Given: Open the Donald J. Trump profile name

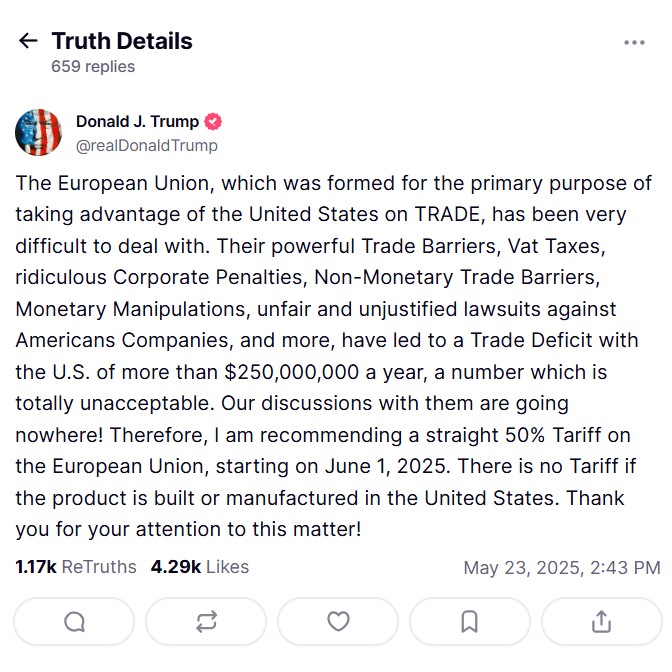Looking at the screenshot, I should (137, 122).
